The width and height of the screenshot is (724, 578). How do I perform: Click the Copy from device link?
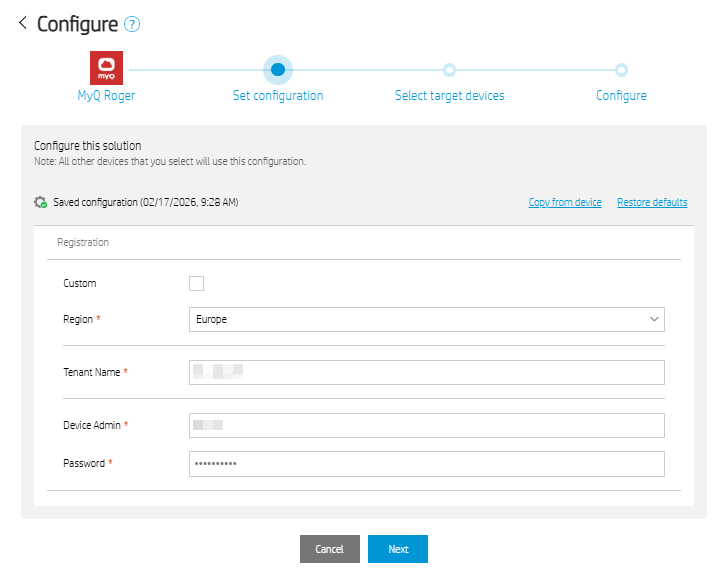point(565,202)
